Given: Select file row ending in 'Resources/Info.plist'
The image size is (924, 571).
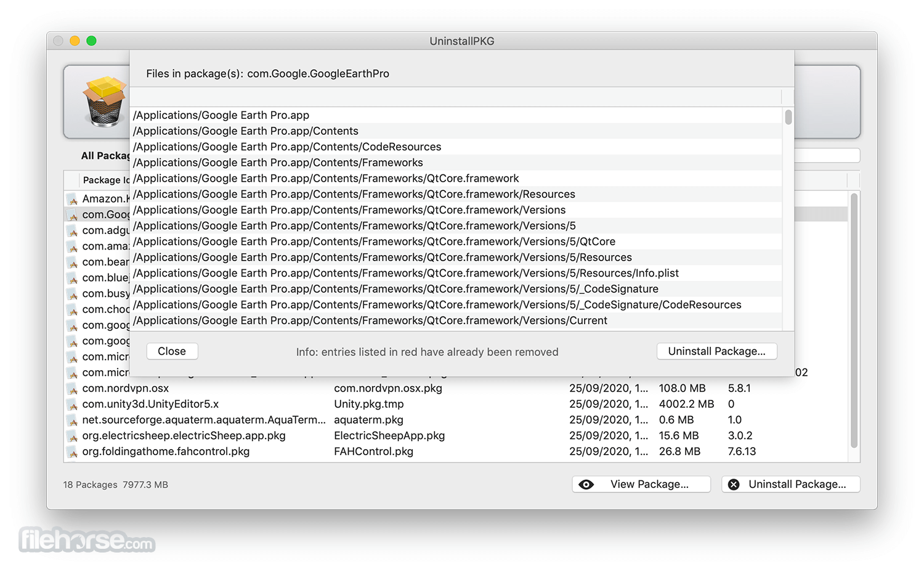Looking at the screenshot, I should (456, 273).
